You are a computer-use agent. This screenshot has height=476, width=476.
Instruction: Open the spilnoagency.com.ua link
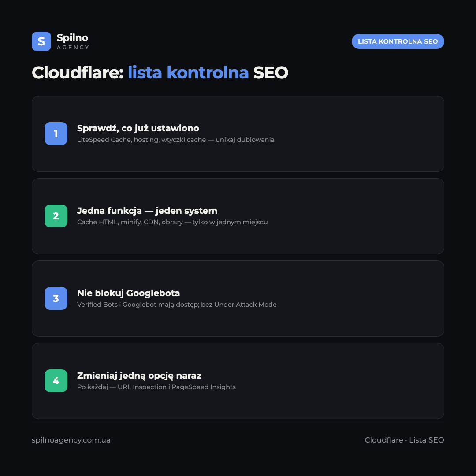[x=71, y=440]
